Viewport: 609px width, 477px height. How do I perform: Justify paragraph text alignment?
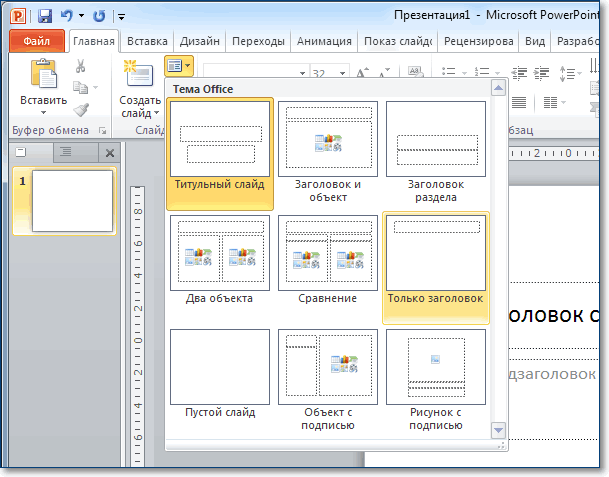click(519, 103)
